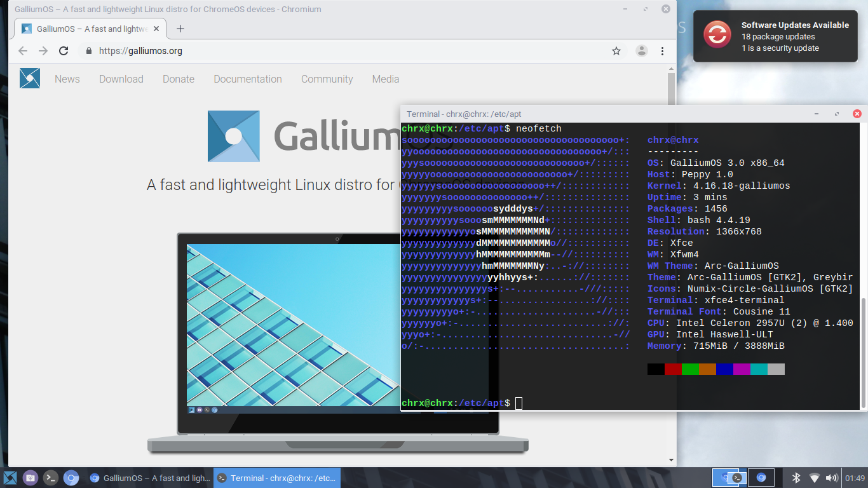Click the webpage scroll-down arrow
The image size is (868, 488).
coord(672,460)
